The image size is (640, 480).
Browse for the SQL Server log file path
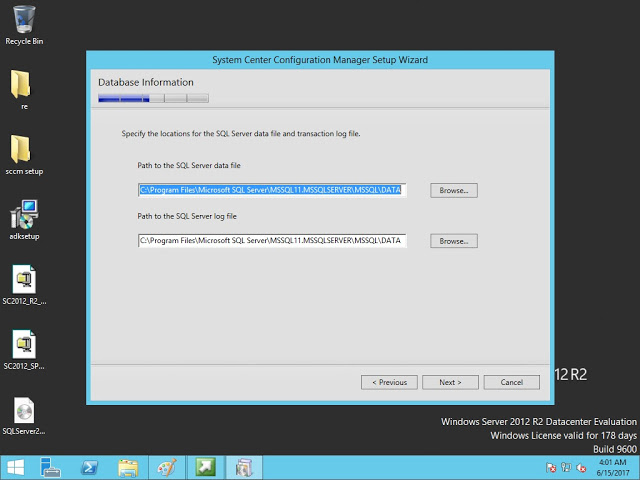[454, 241]
